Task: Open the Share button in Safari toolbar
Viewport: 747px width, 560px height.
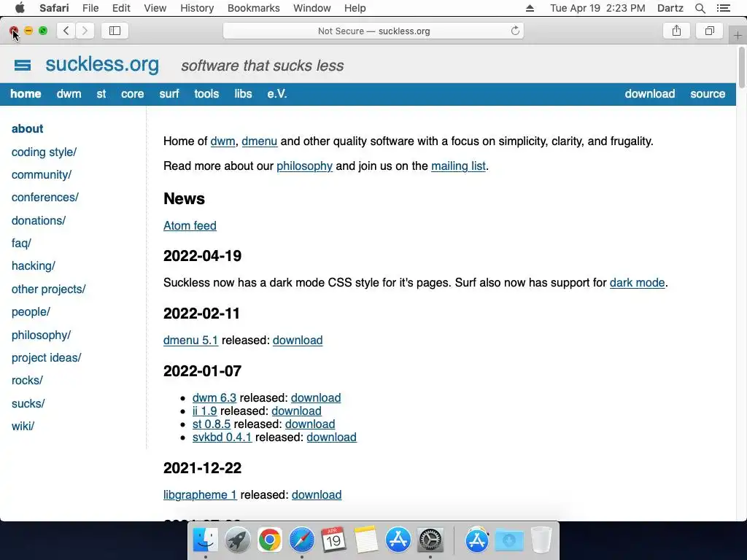Action: pyautogui.click(x=676, y=31)
